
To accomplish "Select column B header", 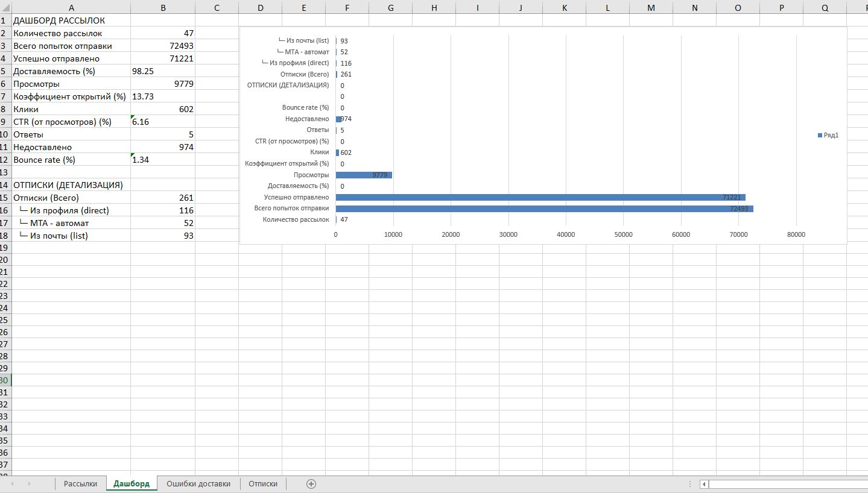I will point(163,7).
